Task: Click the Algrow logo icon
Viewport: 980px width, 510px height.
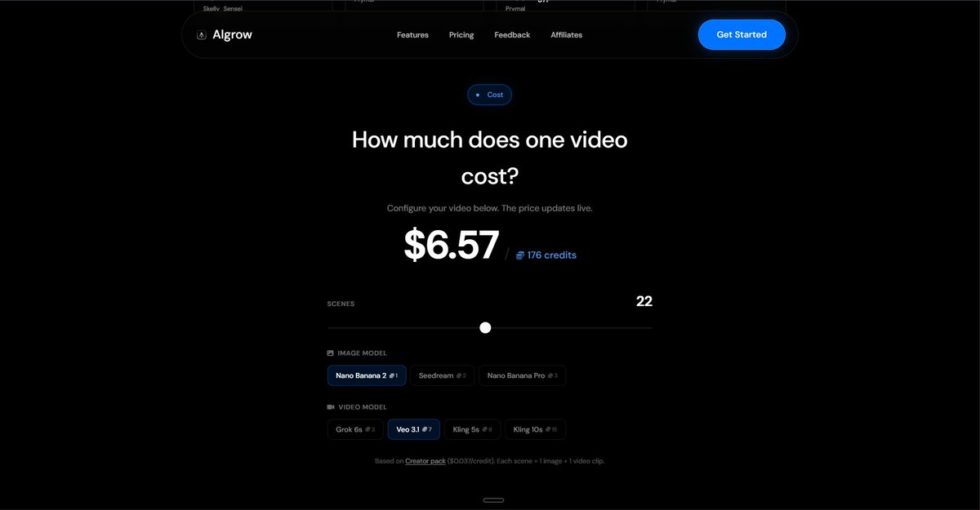Action: point(202,35)
